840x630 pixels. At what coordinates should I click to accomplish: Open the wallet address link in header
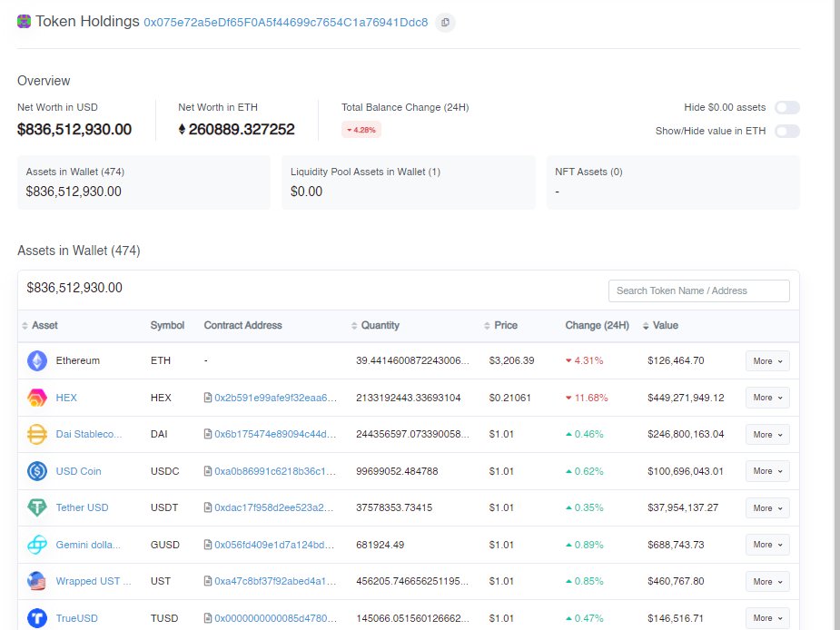pyautogui.click(x=285, y=23)
